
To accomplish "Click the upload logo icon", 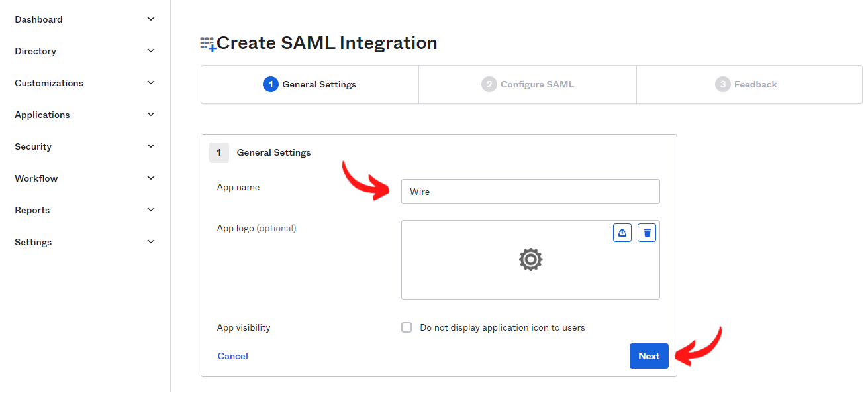I will [x=622, y=233].
